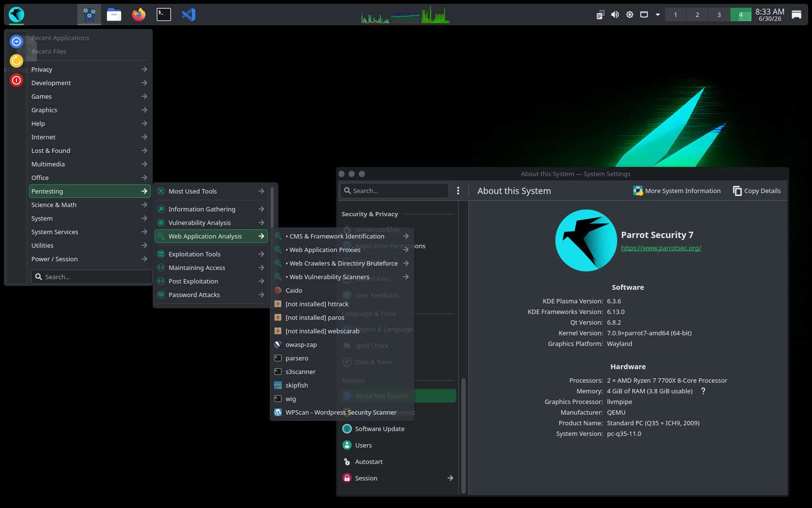This screenshot has width=812, height=508.
Task: Click the application launcher search box
Action: pos(92,277)
